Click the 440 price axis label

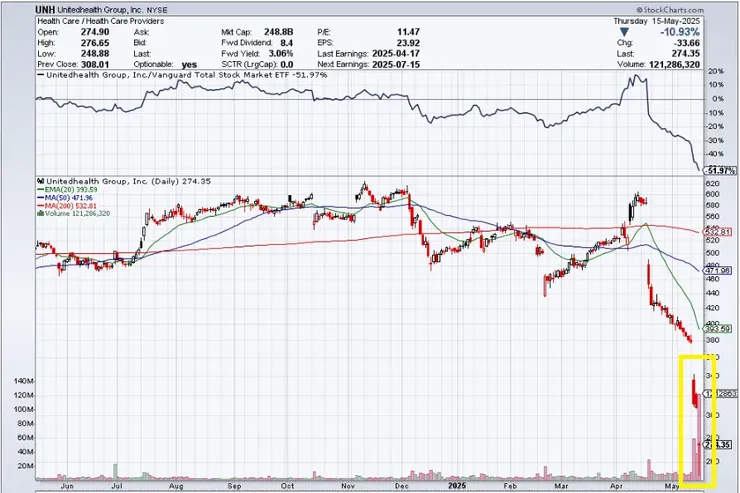coord(712,293)
